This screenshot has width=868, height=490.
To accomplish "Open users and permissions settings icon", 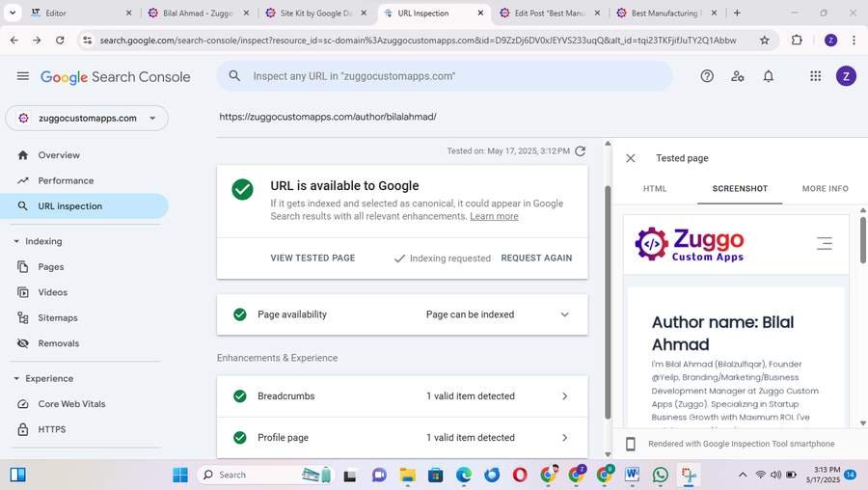I will (738, 76).
